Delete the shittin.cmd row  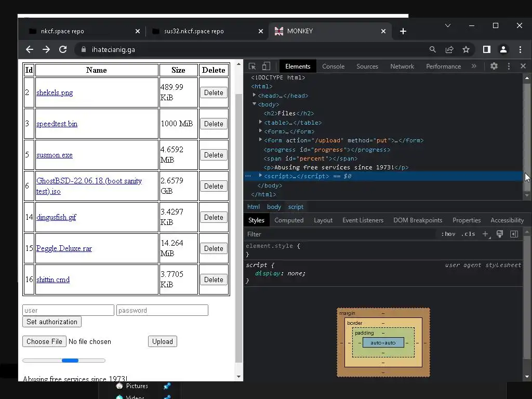pyautogui.click(x=214, y=280)
